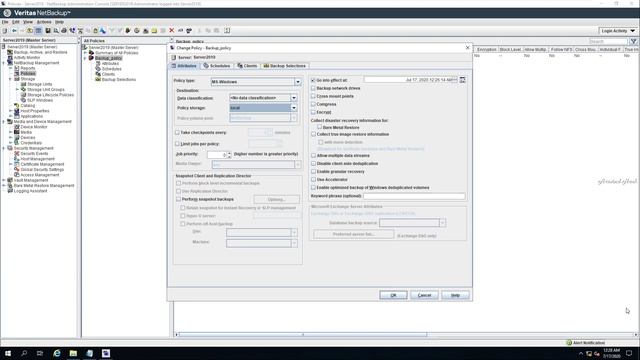640x360 pixels.
Task: Select Host Properties in the tree
Action: click(x=35, y=111)
